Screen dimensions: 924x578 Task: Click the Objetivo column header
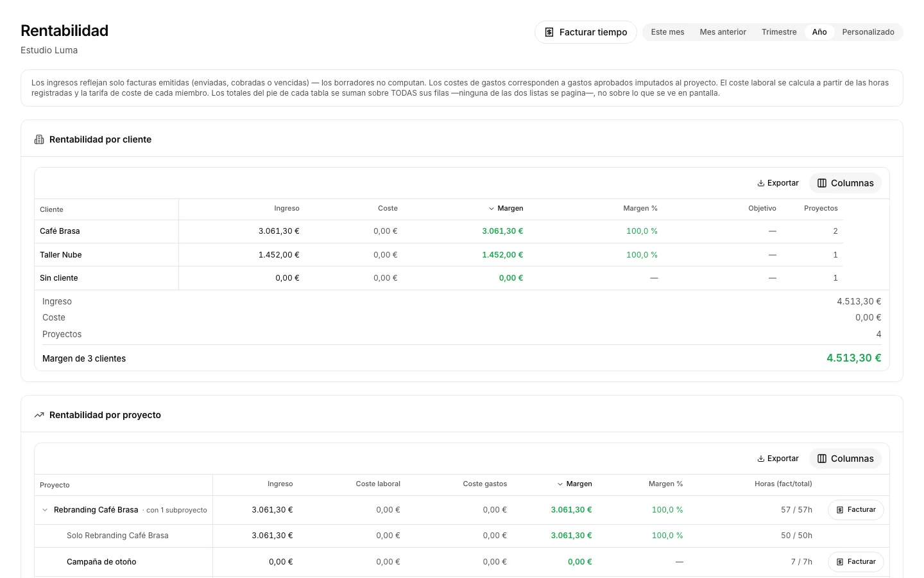(762, 209)
